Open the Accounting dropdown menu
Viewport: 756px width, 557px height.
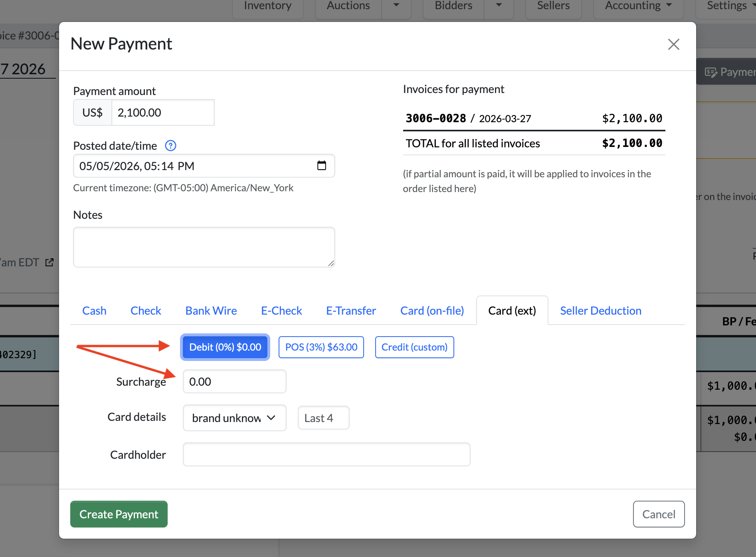(x=638, y=6)
